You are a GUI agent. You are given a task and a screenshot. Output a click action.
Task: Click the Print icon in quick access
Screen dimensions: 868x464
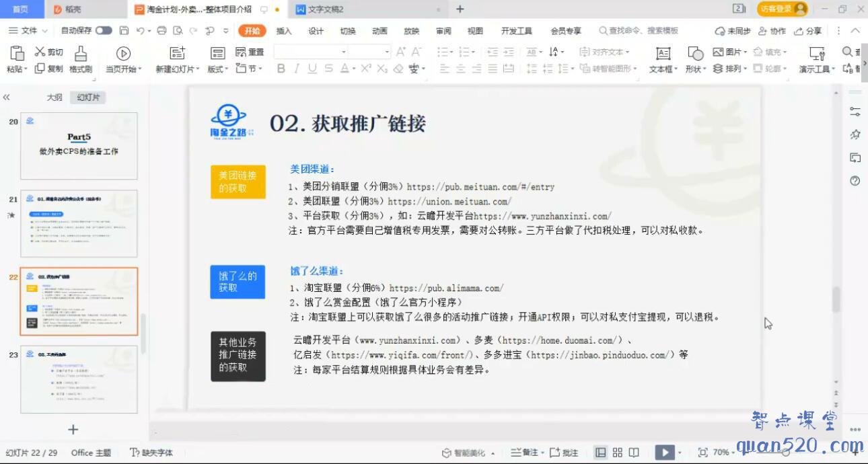tap(161, 31)
